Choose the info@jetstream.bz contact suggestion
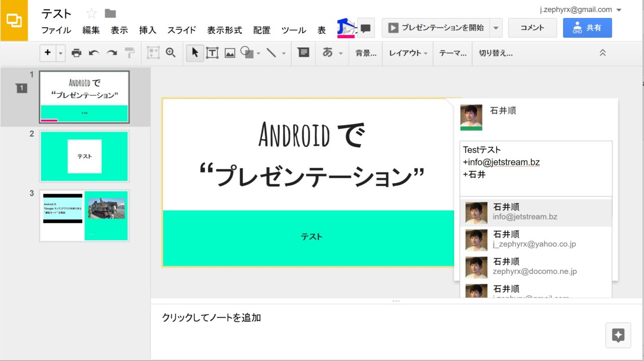644x361 pixels. click(536, 212)
